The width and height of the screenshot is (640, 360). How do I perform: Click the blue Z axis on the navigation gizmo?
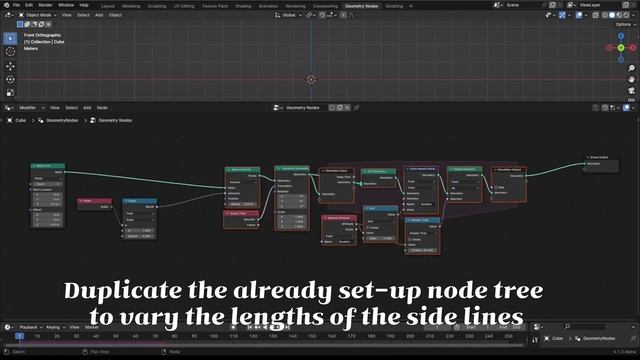[x=621, y=36]
